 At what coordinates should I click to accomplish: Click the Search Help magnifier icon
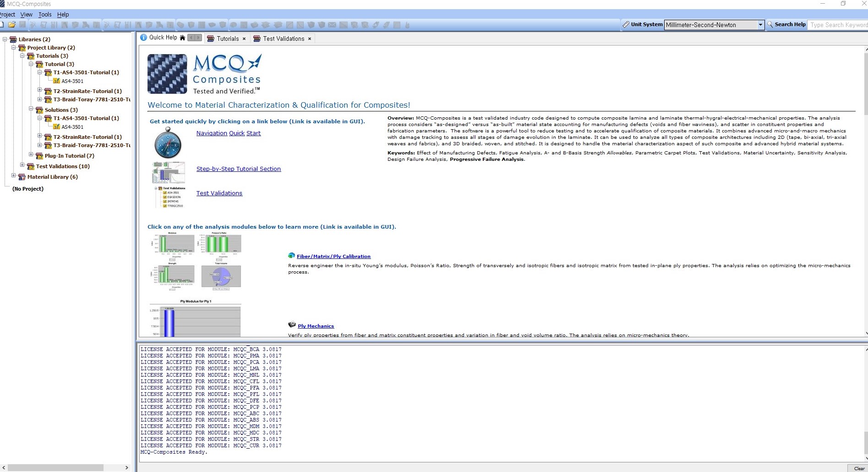pyautogui.click(x=770, y=25)
